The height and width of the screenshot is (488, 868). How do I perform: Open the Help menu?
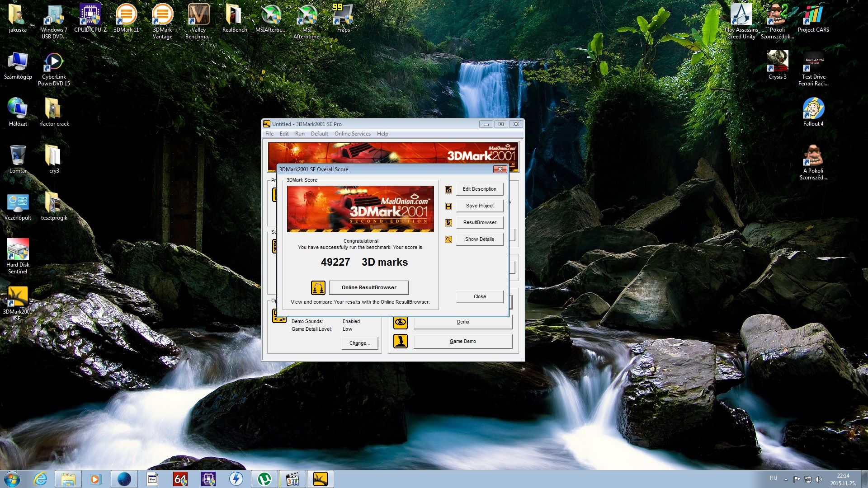point(382,134)
